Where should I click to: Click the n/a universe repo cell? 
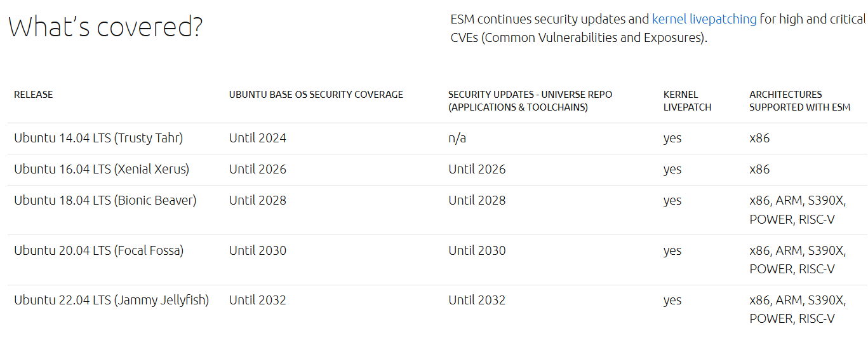[x=457, y=139]
